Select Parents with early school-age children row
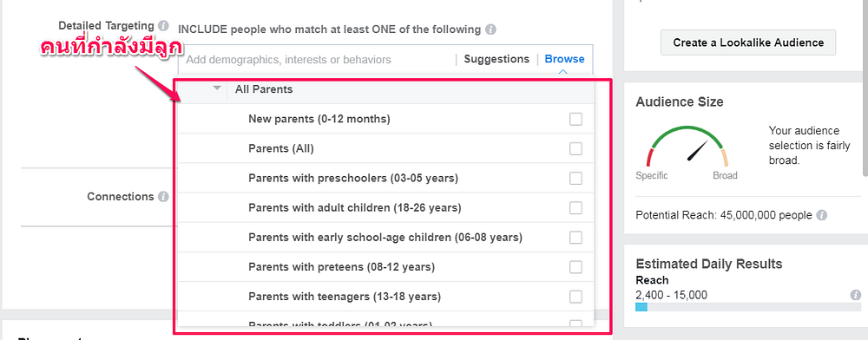The width and height of the screenshot is (868, 340). tap(386, 237)
